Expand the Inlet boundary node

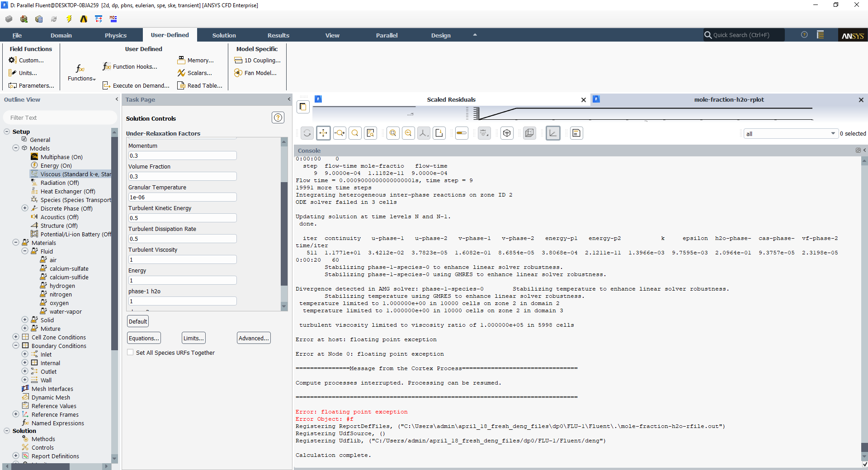point(25,354)
